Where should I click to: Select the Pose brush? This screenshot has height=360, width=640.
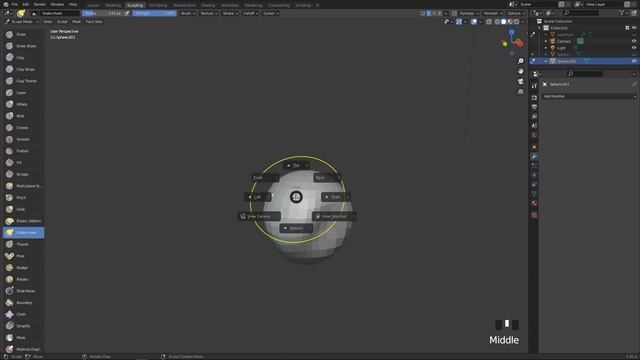coord(23,256)
